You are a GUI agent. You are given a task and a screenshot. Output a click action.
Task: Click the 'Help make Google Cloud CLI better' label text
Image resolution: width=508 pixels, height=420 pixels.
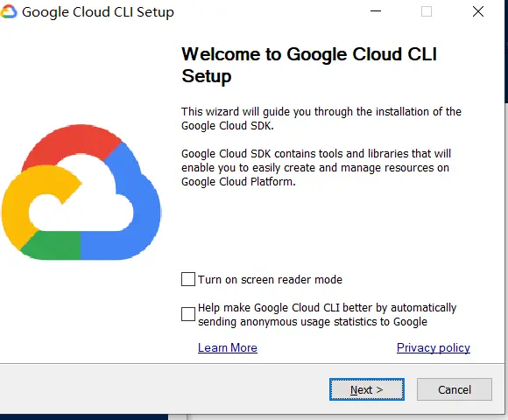tap(327, 314)
